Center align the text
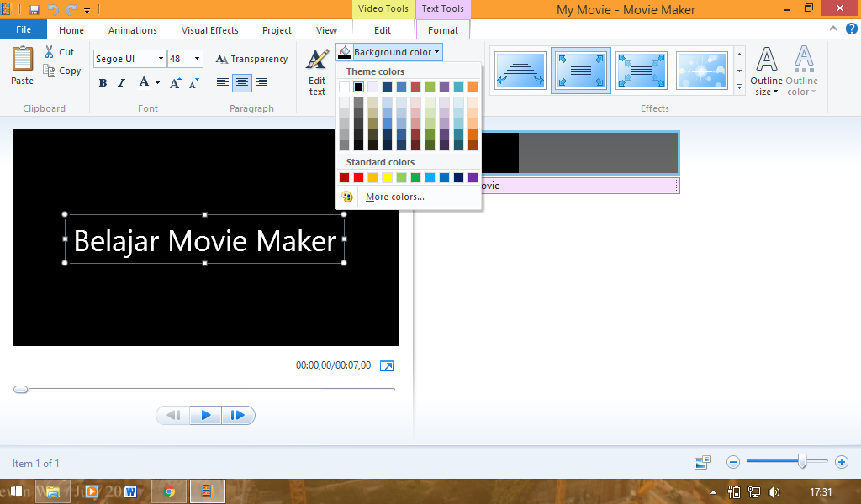Viewport: 861px width, 504px height. [x=241, y=83]
